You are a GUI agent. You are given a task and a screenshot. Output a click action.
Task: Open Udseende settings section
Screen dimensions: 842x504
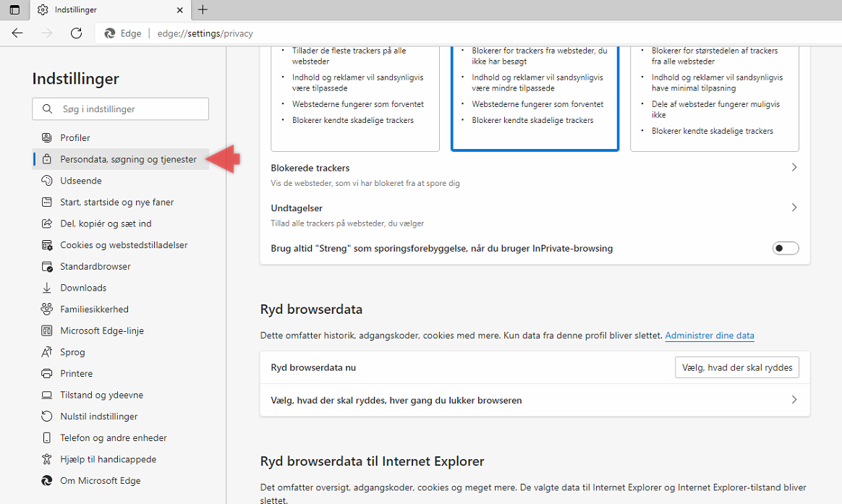click(120, 180)
